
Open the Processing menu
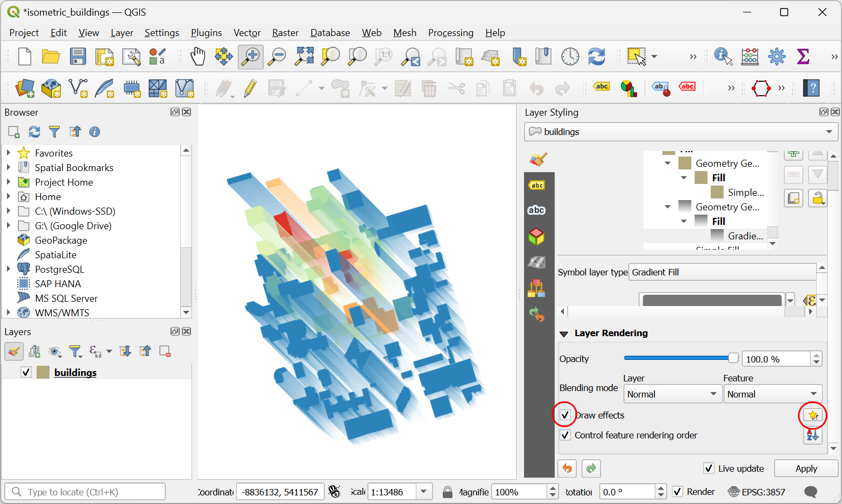pos(450,33)
